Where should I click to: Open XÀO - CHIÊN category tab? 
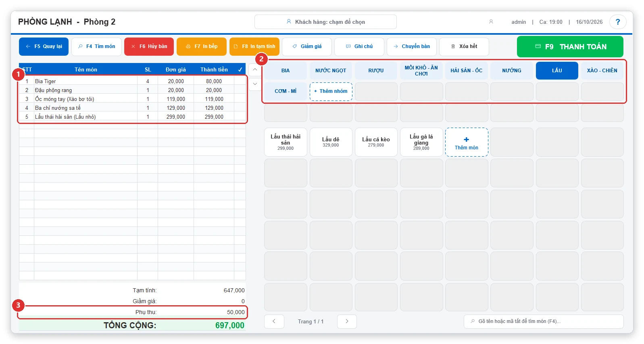pyautogui.click(x=602, y=71)
